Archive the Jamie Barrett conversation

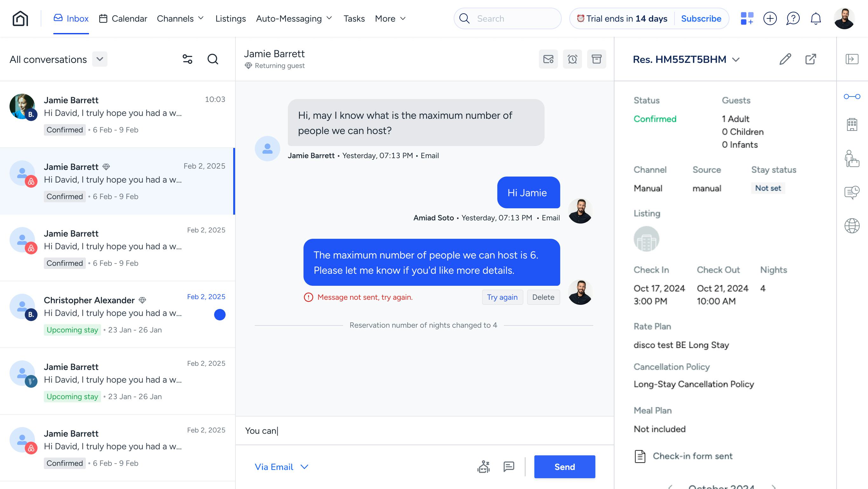point(596,59)
